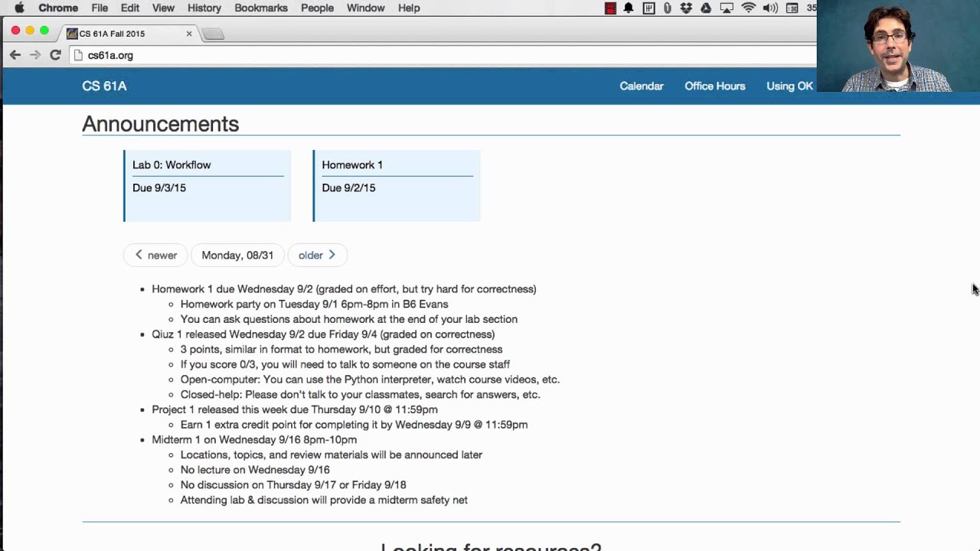Click the 'Open-computer' announcement line
Image resolution: width=980 pixels, height=551 pixels.
pos(370,380)
